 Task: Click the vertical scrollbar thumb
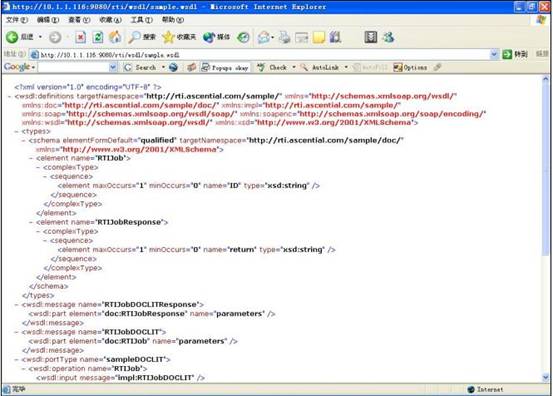[x=546, y=169]
